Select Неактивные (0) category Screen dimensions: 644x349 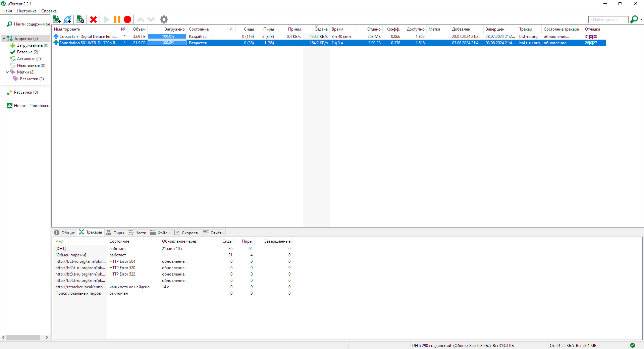[x=28, y=65]
